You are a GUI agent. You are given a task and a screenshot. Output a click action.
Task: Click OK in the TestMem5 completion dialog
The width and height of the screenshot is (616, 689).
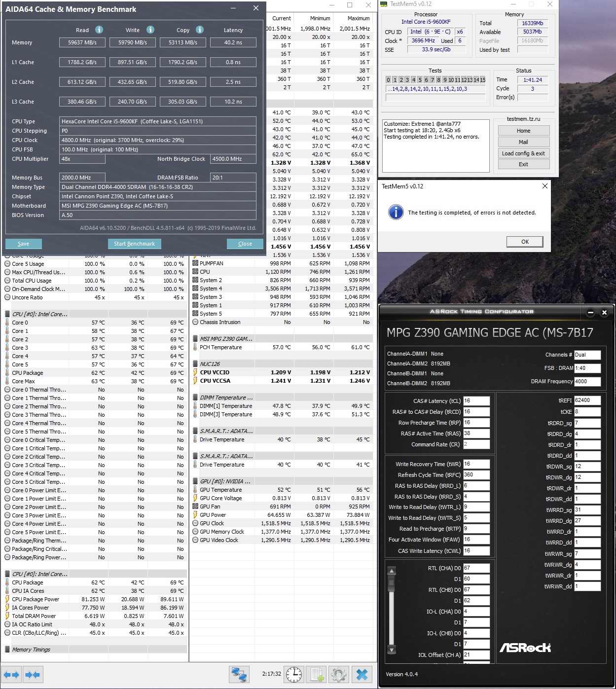[x=525, y=242]
